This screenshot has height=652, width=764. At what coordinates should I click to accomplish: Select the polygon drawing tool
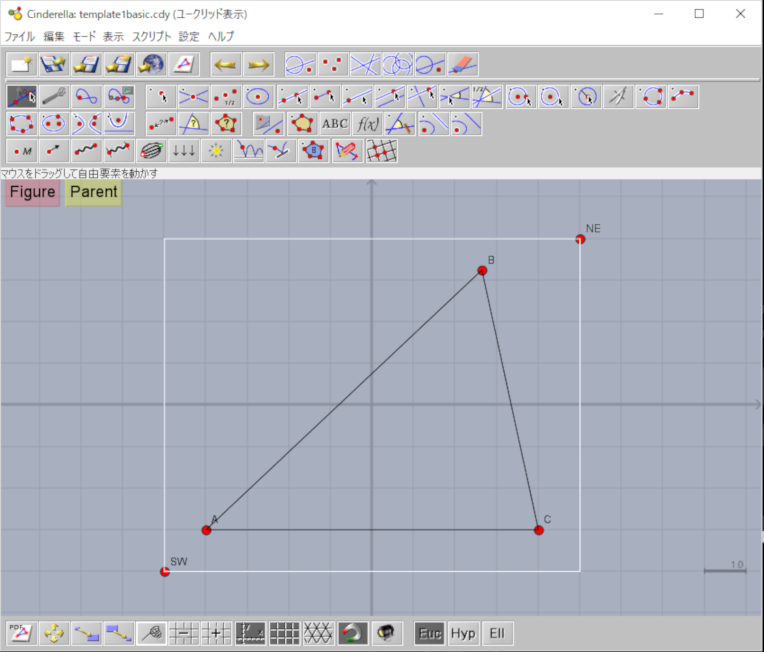(302, 124)
